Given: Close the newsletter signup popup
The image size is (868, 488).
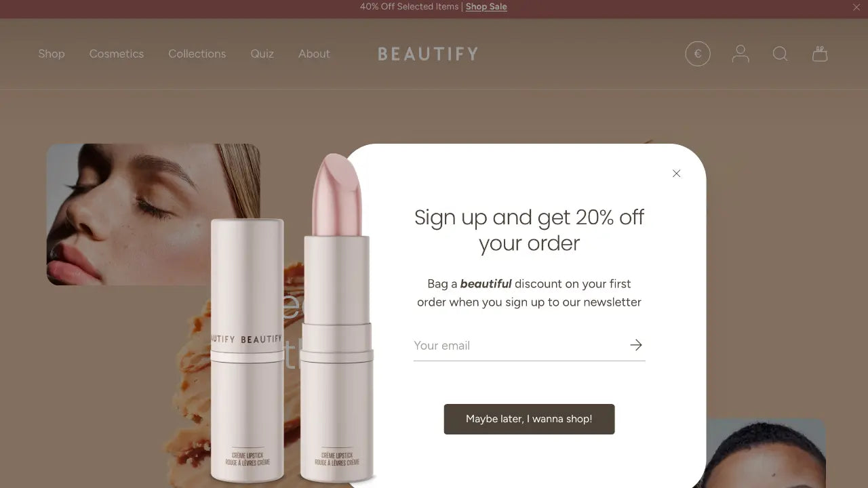Looking at the screenshot, I should coord(676,174).
